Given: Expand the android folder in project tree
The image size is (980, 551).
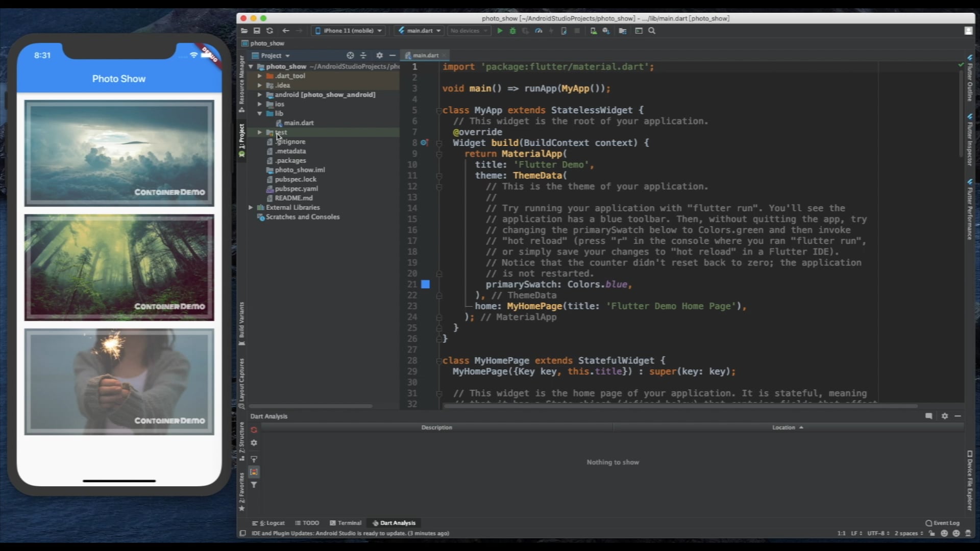Looking at the screenshot, I should point(260,95).
